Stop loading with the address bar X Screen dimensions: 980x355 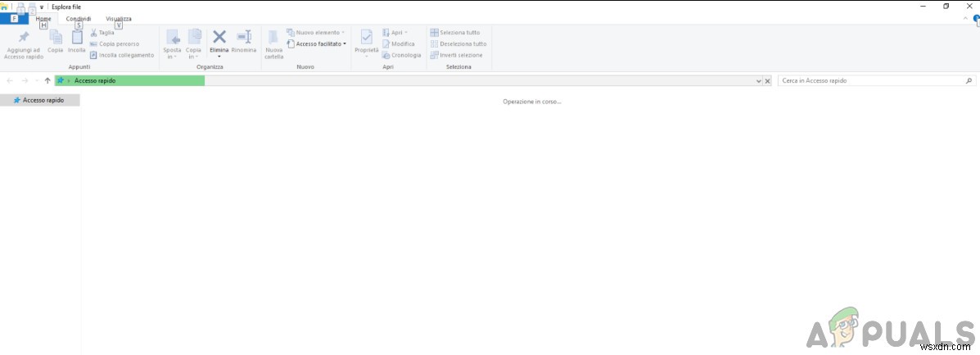click(x=767, y=81)
